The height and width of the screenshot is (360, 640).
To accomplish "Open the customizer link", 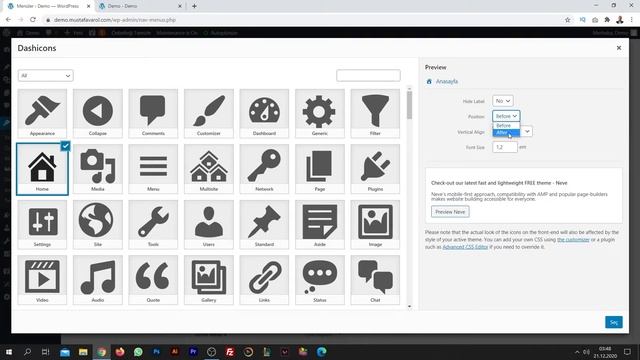I will (x=573, y=240).
